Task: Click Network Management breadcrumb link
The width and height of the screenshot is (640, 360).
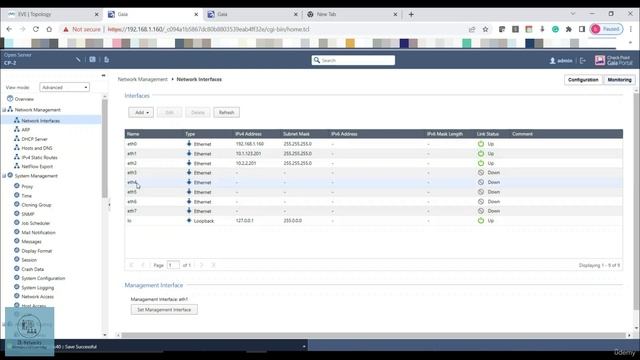Action: [142, 80]
